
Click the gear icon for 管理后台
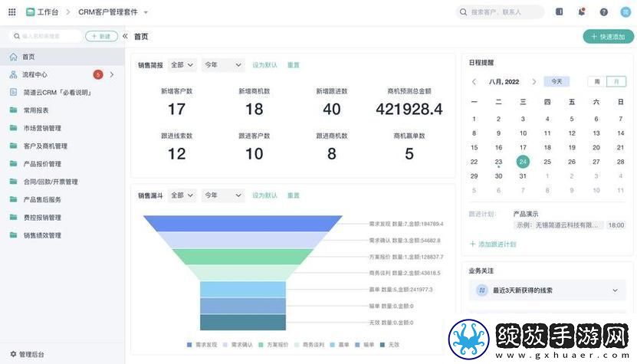[13, 354]
